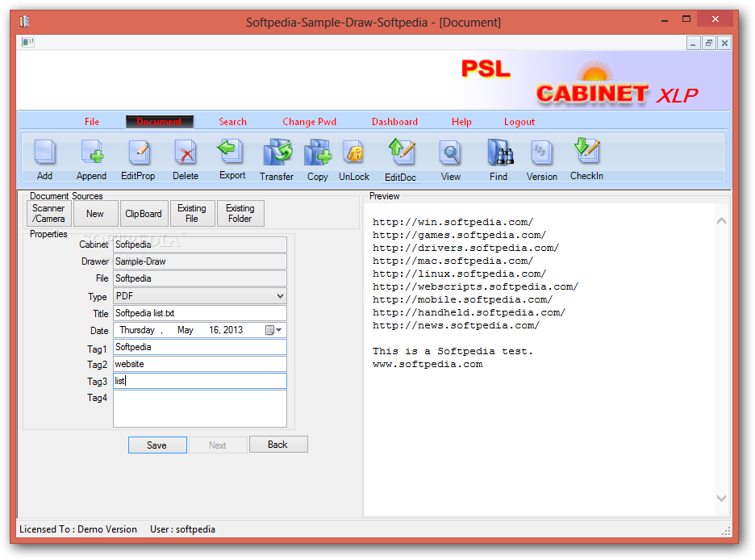Open the Search menu
755x560 pixels.
pos(232,122)
